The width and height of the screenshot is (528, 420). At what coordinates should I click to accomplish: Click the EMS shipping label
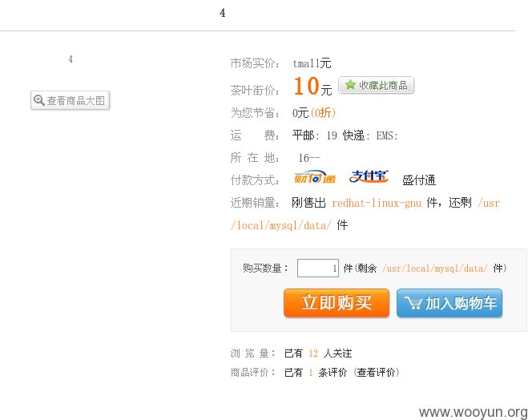coord(387,135)
